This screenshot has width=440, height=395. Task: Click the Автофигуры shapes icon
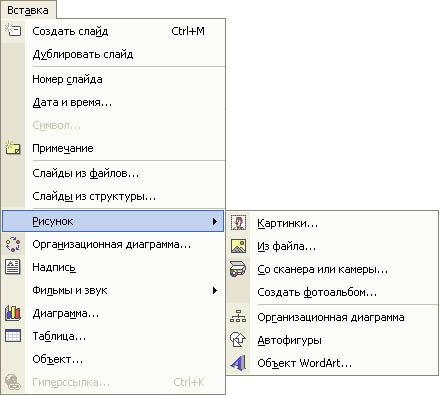tap(238, 339)
